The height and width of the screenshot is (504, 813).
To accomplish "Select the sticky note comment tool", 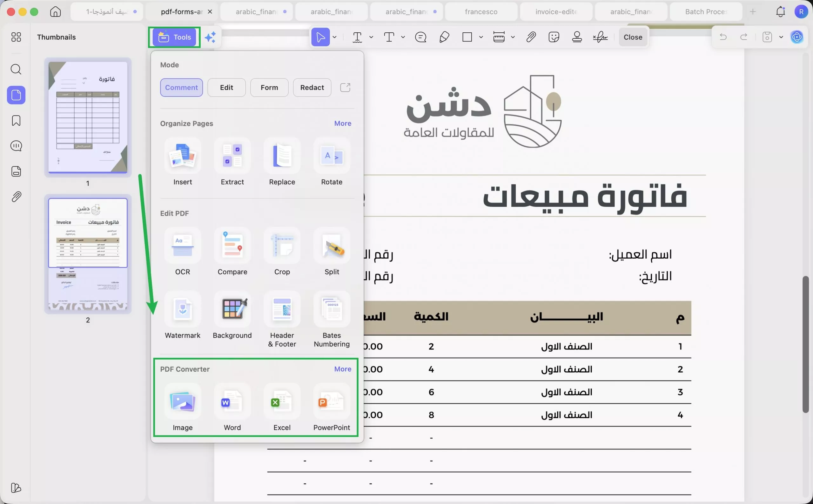I will tap(420, 37).
